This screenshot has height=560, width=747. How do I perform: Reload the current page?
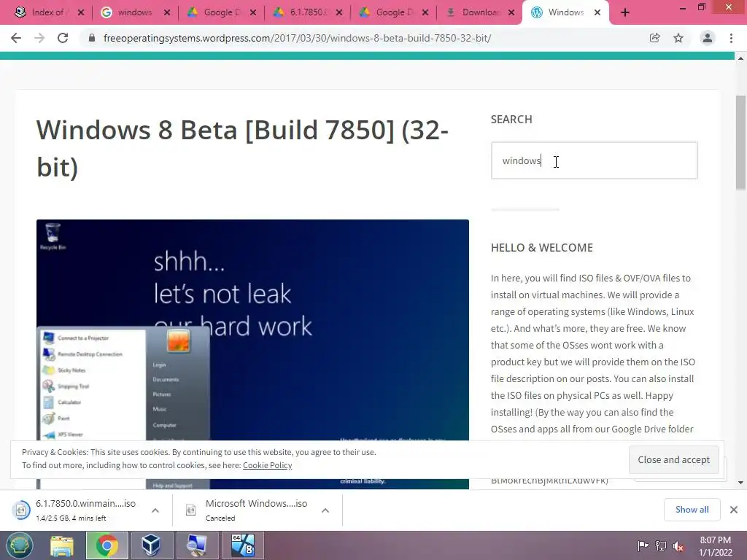click(x=63, y=38)
